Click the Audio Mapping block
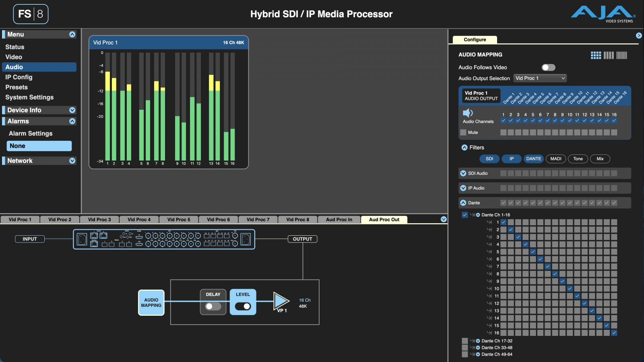 pos(151,303)
